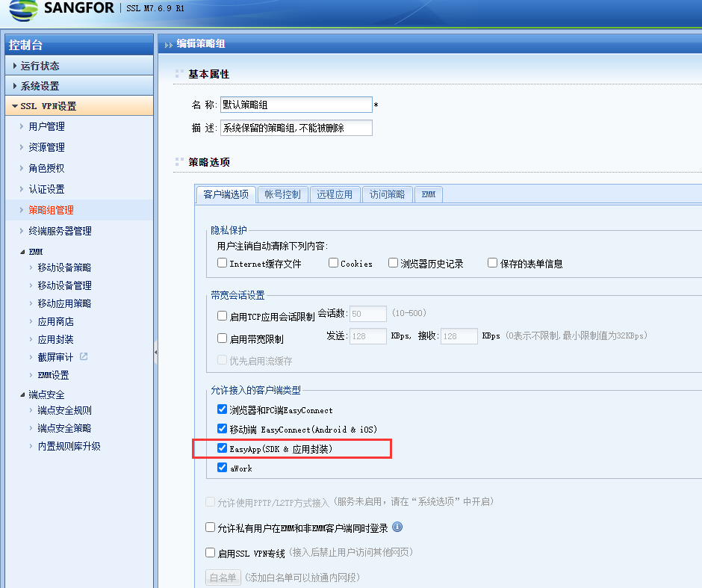
Task: Expand the 系统设置 menu section
Action: (79, 85)
